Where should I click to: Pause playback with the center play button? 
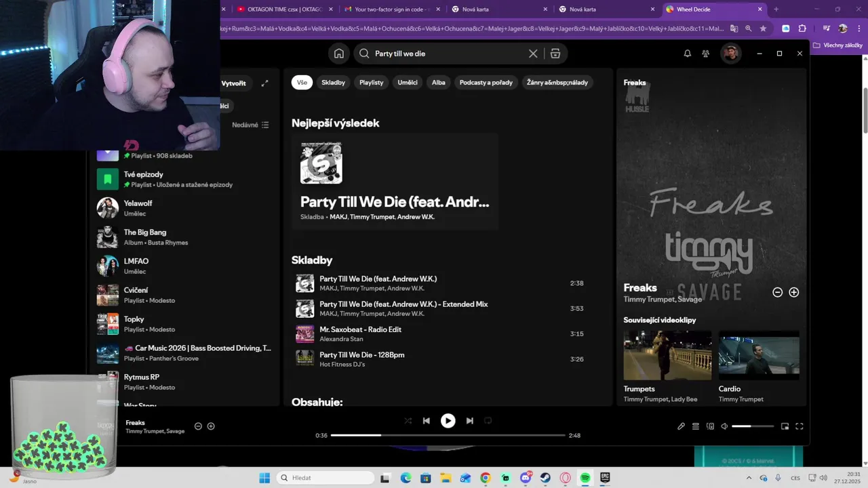point(448,421)
